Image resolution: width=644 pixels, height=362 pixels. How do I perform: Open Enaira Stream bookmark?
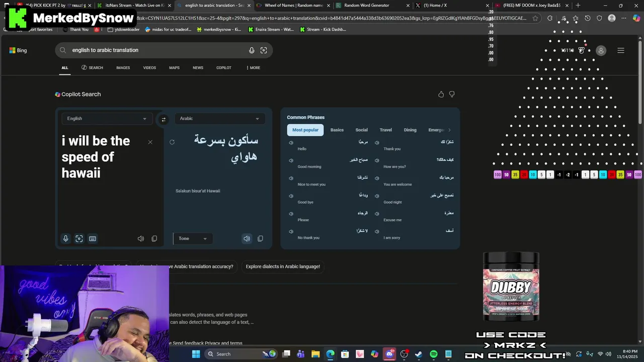(x=271, y=30)
